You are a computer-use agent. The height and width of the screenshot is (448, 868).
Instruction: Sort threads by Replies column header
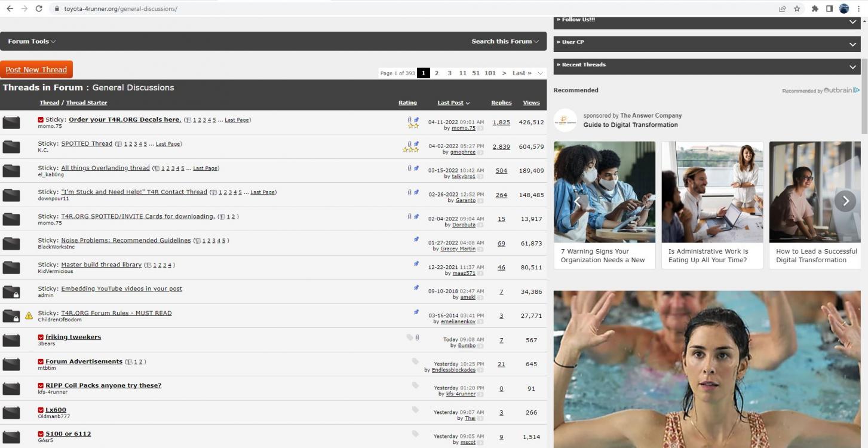(x=501, y=103)
